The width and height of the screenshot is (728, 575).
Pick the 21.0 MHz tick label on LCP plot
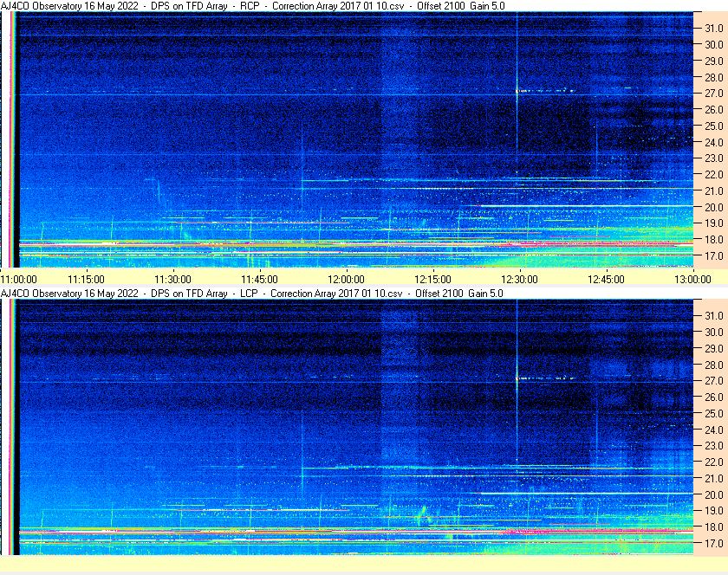click(x=714, y=479)
